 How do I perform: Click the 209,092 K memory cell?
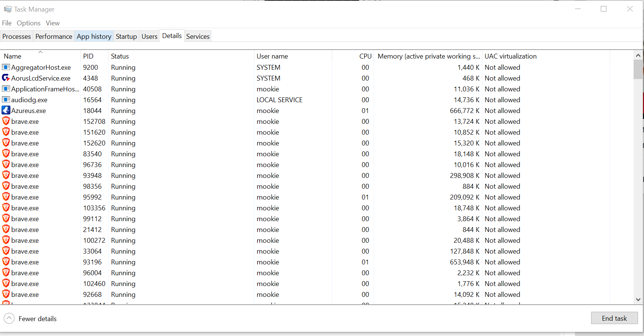click(464, 197)
